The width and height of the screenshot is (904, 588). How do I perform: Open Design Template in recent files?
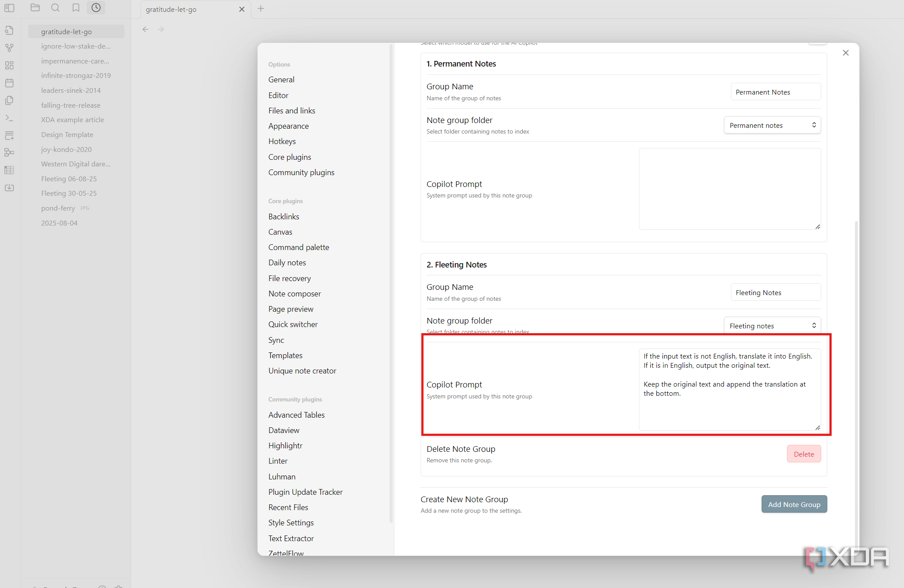click(67, 134)
